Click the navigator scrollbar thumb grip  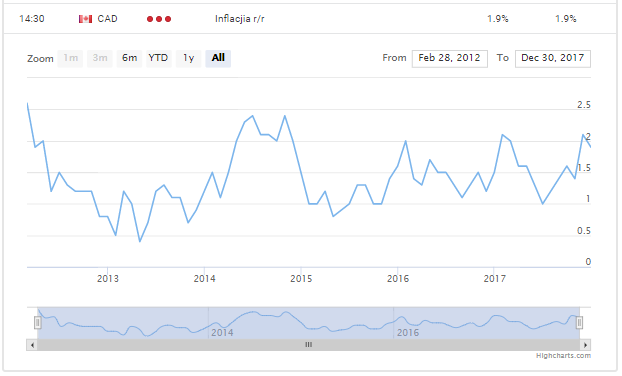(x=309, y=345)
